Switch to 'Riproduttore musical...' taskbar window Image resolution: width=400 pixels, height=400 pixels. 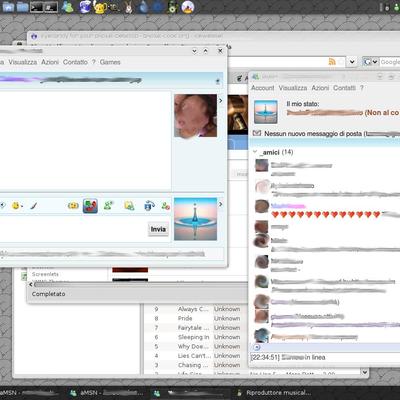[274, 393]
